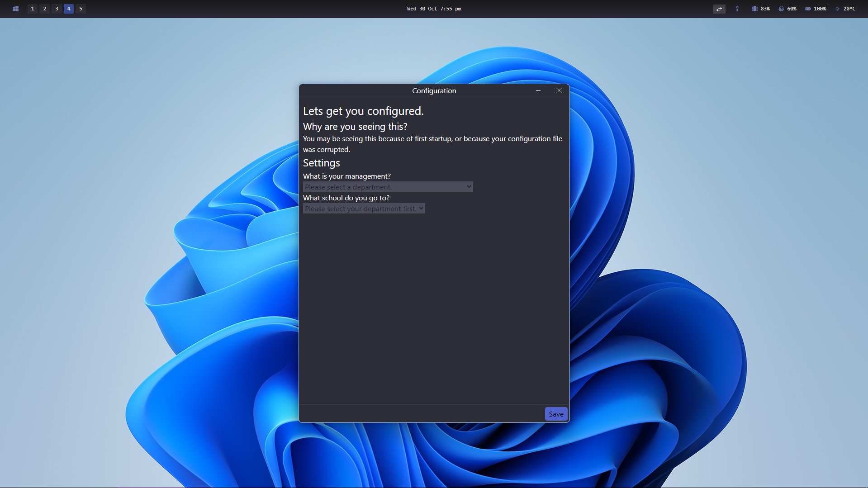Viewport: 868px width, 488px height.
Task: Click the 20°C temperature value
Action: click(849, 9)
